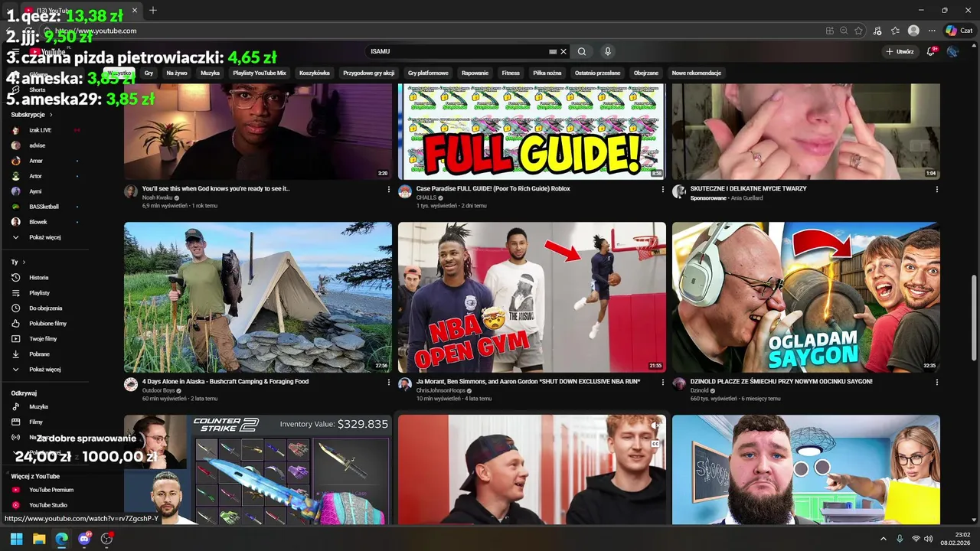Select the Na żywo filter chip

(x=177, y=73)
